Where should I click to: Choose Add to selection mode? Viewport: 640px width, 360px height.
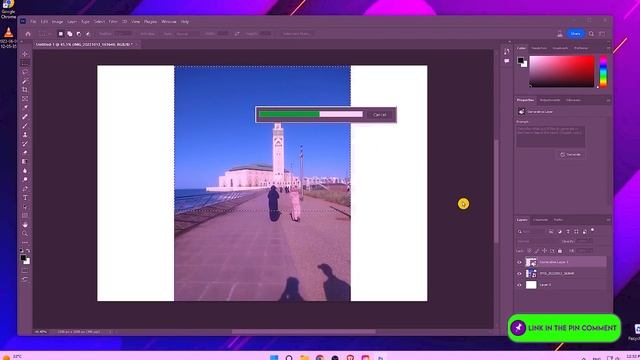coord(69,34)
